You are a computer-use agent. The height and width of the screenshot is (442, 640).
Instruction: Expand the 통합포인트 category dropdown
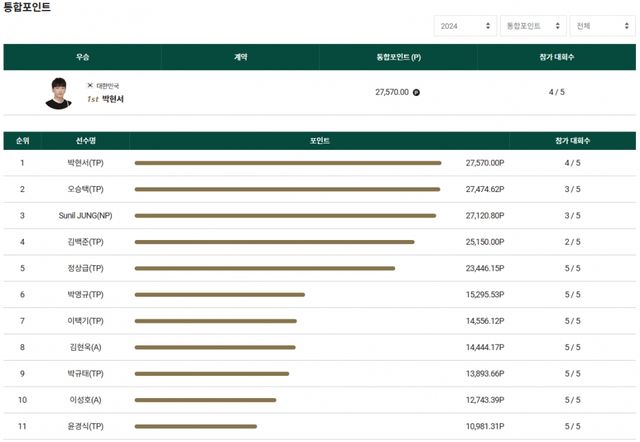coord(530,26)
